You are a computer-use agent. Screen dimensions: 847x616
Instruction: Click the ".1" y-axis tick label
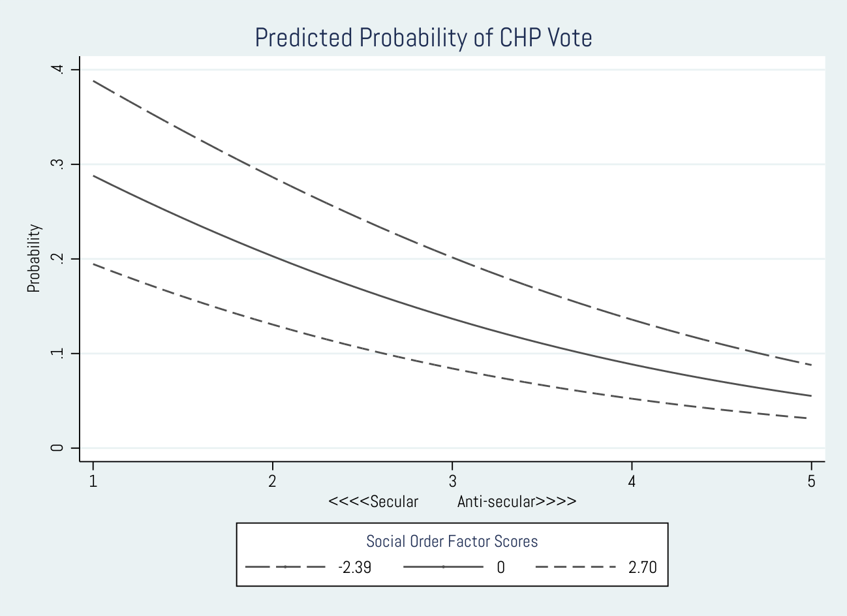57,354
